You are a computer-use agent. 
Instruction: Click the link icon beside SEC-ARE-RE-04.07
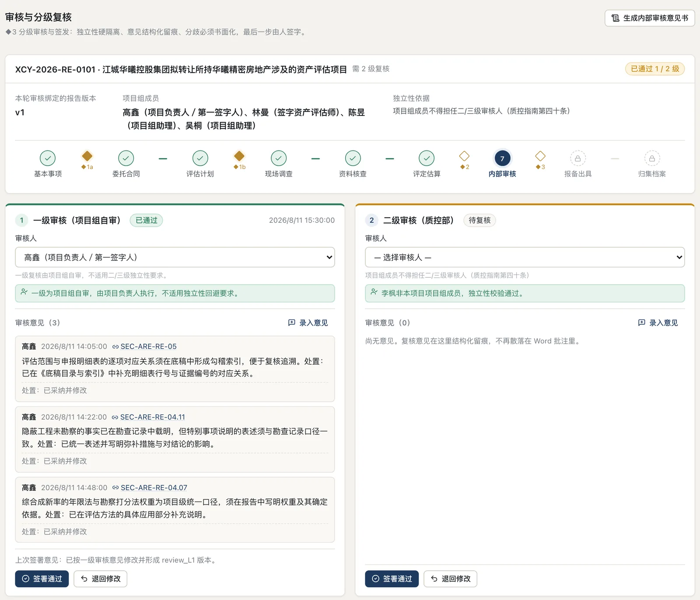coord(115,488)
